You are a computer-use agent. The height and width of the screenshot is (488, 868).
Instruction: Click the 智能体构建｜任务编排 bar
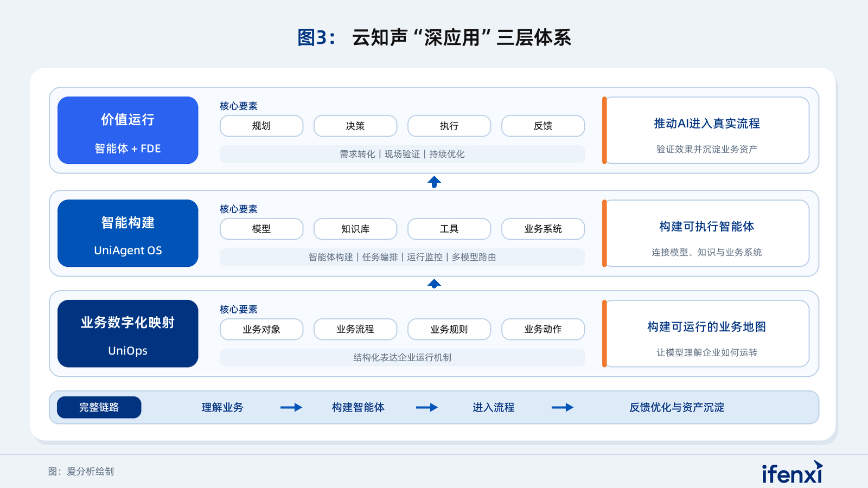pyautogui.click(x=402, y=257)
